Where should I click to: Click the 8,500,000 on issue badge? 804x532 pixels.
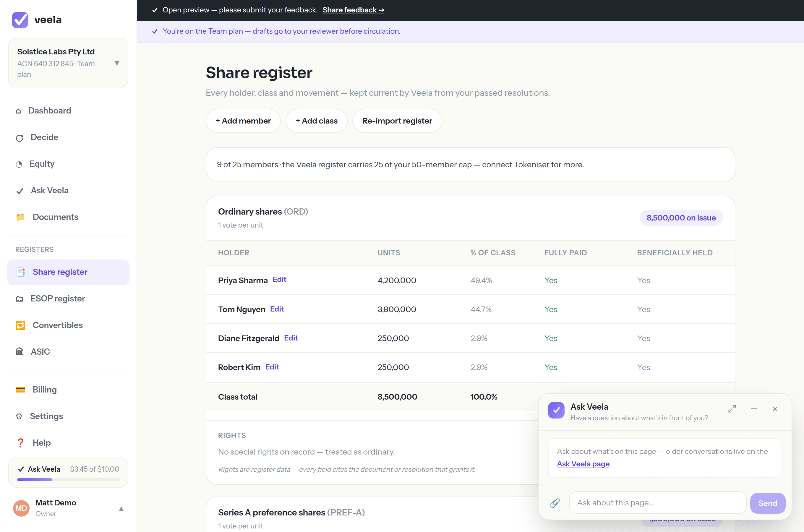[x=681, y=218]
